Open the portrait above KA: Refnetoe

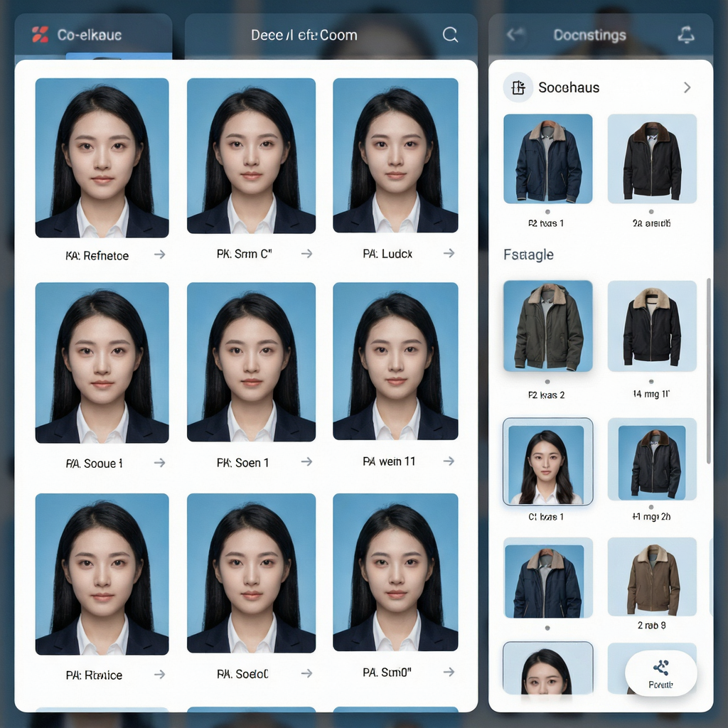tap(102, 158)
